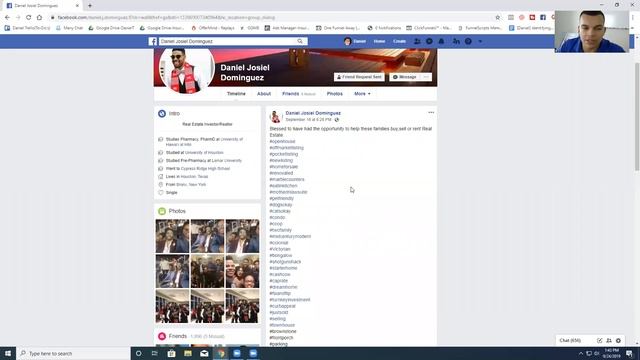The height and width of the screenshot is (360, 640).
Task: Open the #dreamhome hashtag
Action: click(x=283, y=287)
